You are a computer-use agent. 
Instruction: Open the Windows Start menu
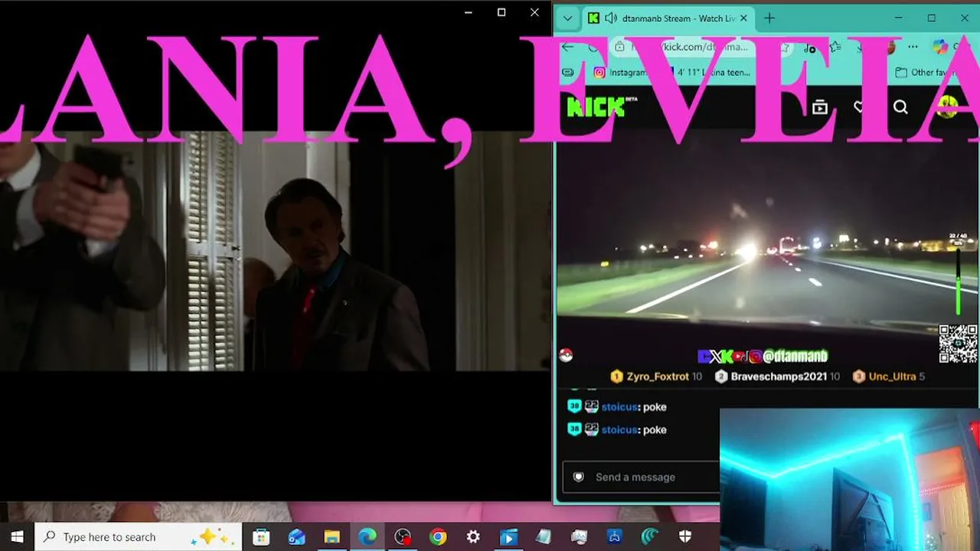tap(17, 536)
